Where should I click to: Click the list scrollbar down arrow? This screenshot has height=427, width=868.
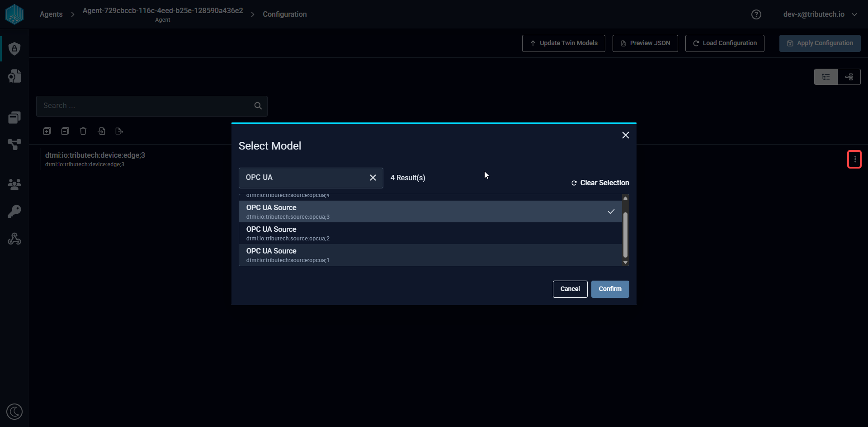pos(626,262)
